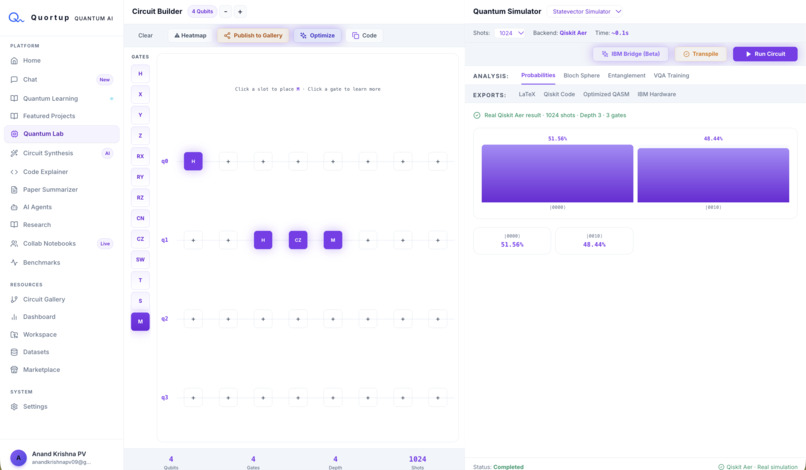Select the S gate from palette

(x=140, y=301)
